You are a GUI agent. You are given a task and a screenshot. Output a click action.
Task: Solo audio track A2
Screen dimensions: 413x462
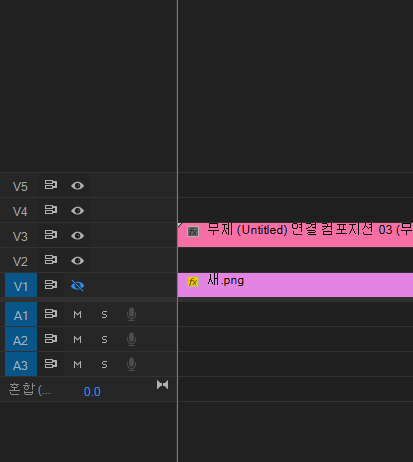click(x=104, y=339)
